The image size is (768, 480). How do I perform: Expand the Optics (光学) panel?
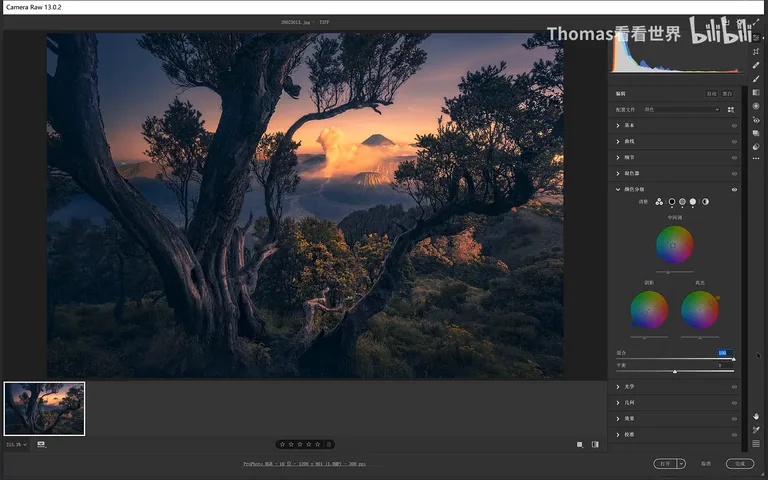tap(618, 387)
